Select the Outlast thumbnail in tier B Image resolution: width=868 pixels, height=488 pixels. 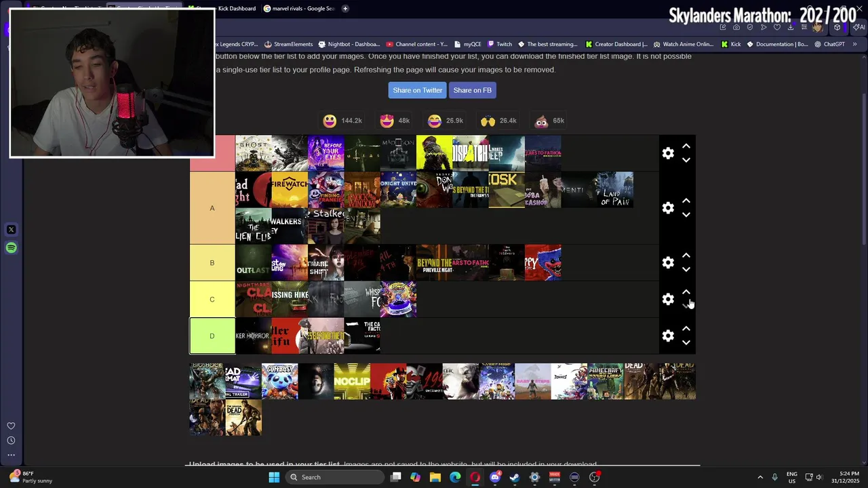pyautogui.click(x=253, y=263)
